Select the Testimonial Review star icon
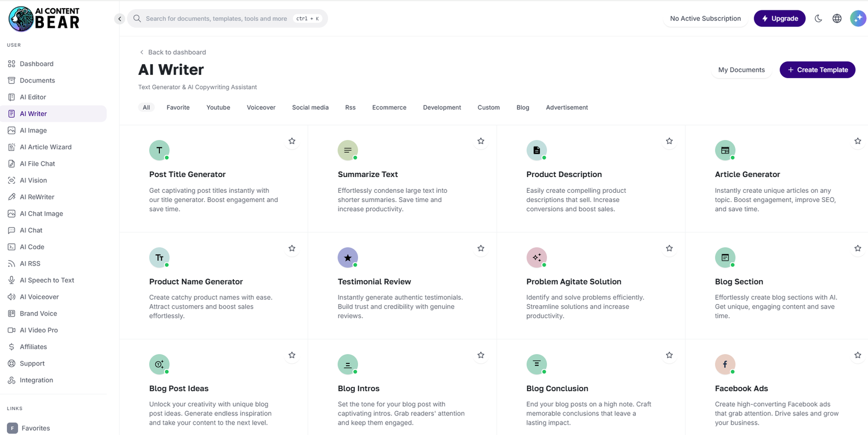The width and height of the screenshot is (868, 435). click(x=347, y=257)
